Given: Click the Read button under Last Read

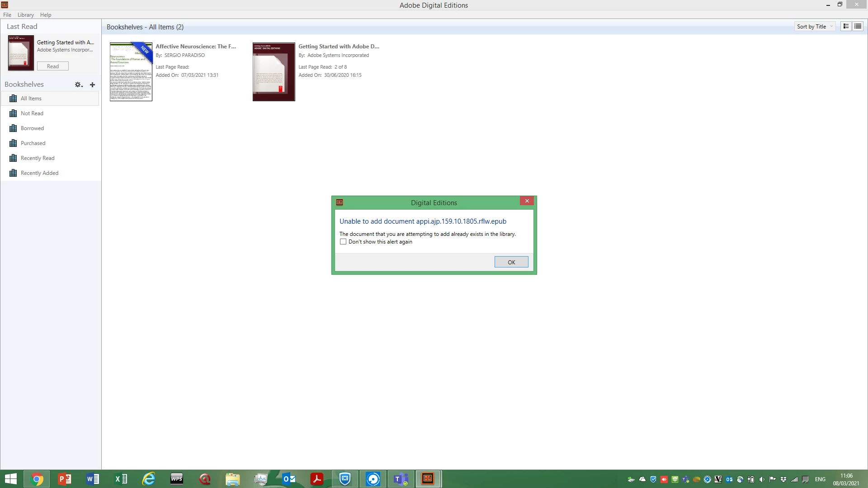Looking at the screenshot, I should click(53, 66).
